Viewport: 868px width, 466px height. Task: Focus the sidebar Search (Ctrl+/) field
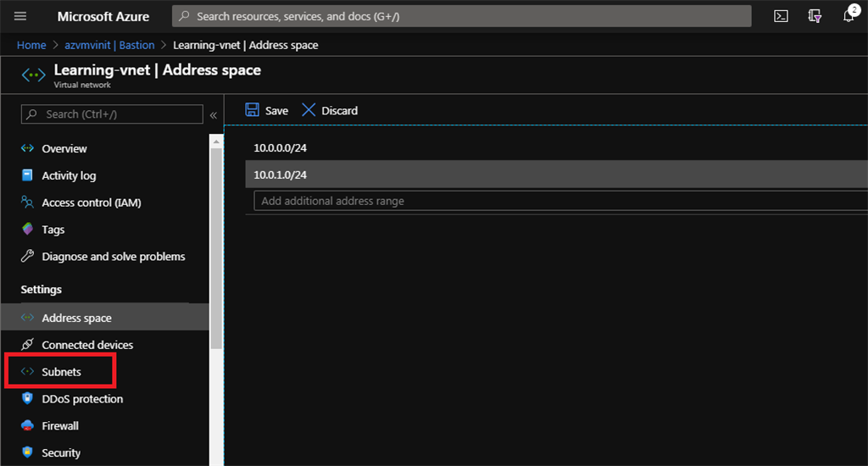pos(112,114)
